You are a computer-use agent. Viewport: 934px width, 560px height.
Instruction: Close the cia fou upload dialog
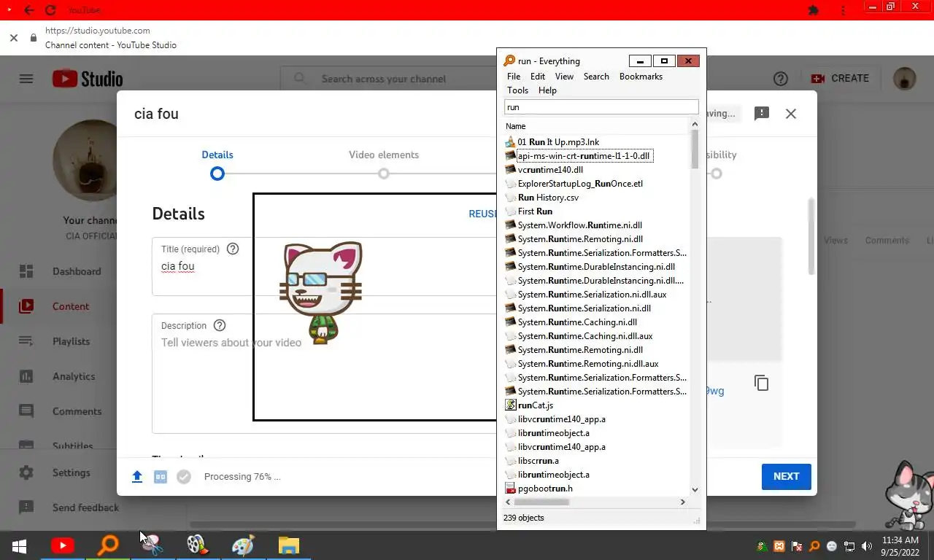pos(791,114)
